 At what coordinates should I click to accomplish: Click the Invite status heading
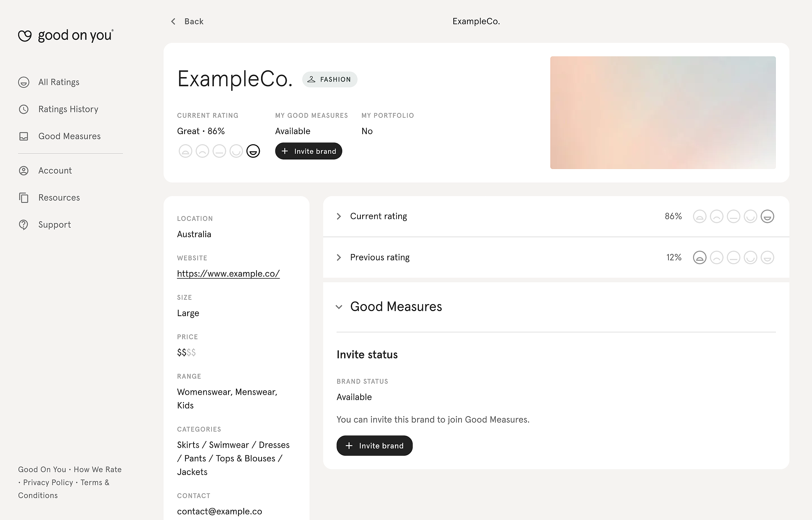[x=367, y=354]
